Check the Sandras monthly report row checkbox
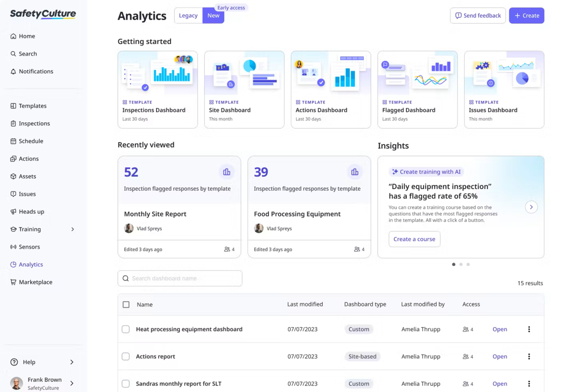 [x=126, y=384]
